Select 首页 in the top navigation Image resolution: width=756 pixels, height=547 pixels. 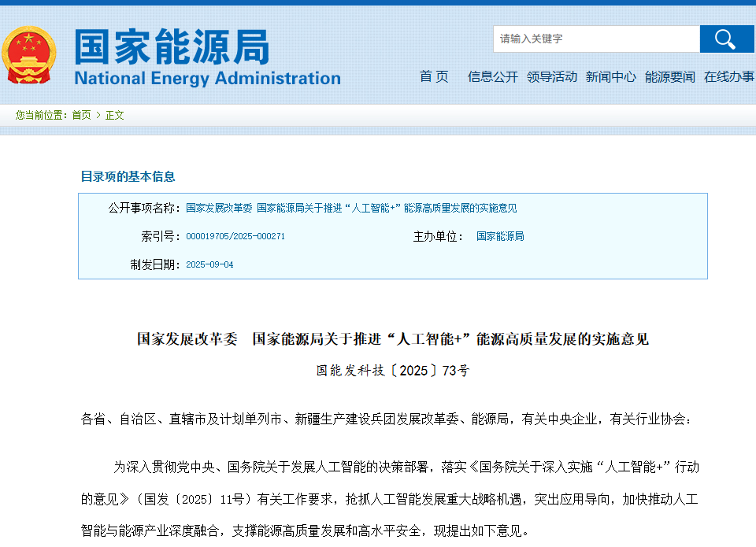tap(434, 76)
